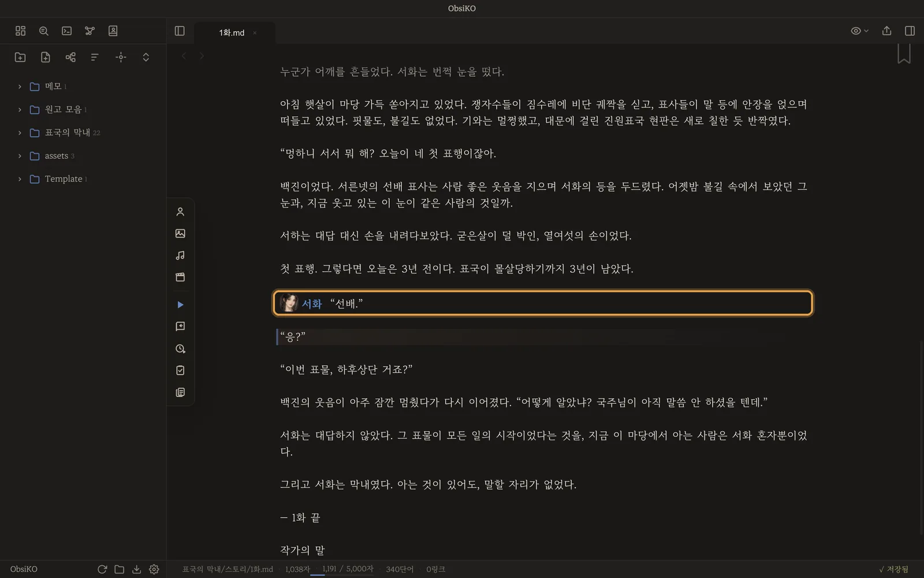This screenshot has height=578, width=924.
Task: Insert an image from floating toolbar
Action: pos(180,234)
